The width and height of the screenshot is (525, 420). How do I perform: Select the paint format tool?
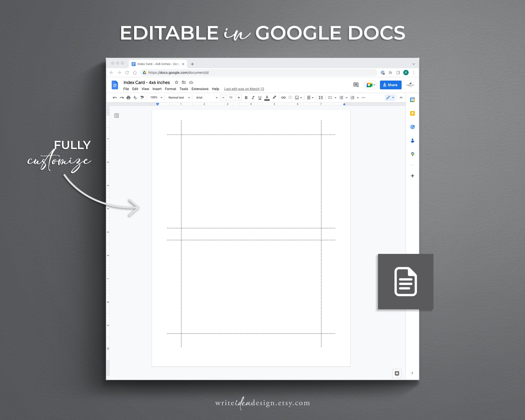(142, 97)
